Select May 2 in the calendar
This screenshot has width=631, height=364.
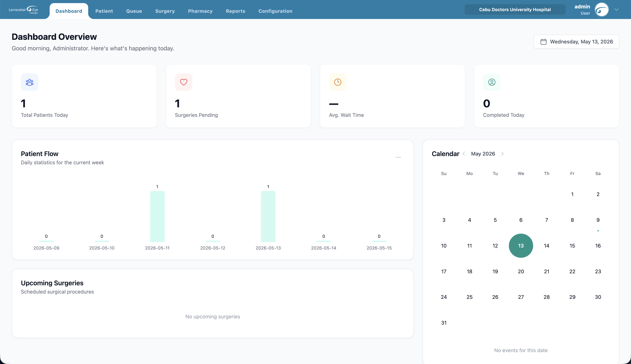click(x=598, y=194)
